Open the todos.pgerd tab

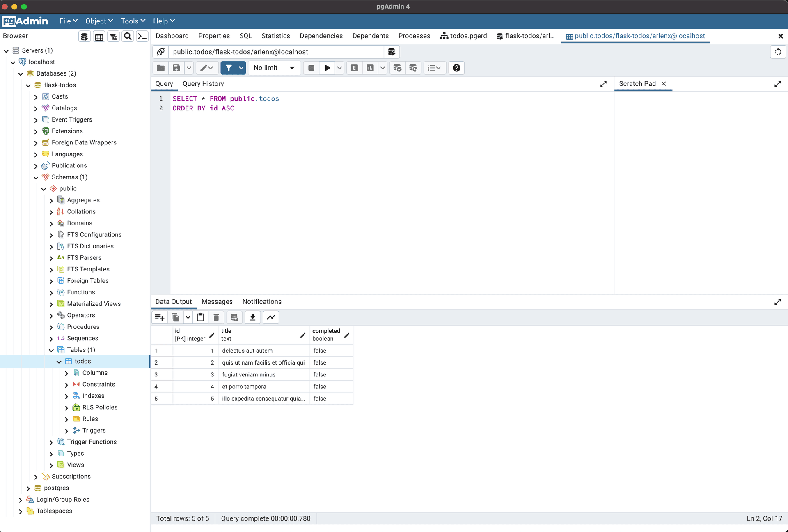(463, 36)
